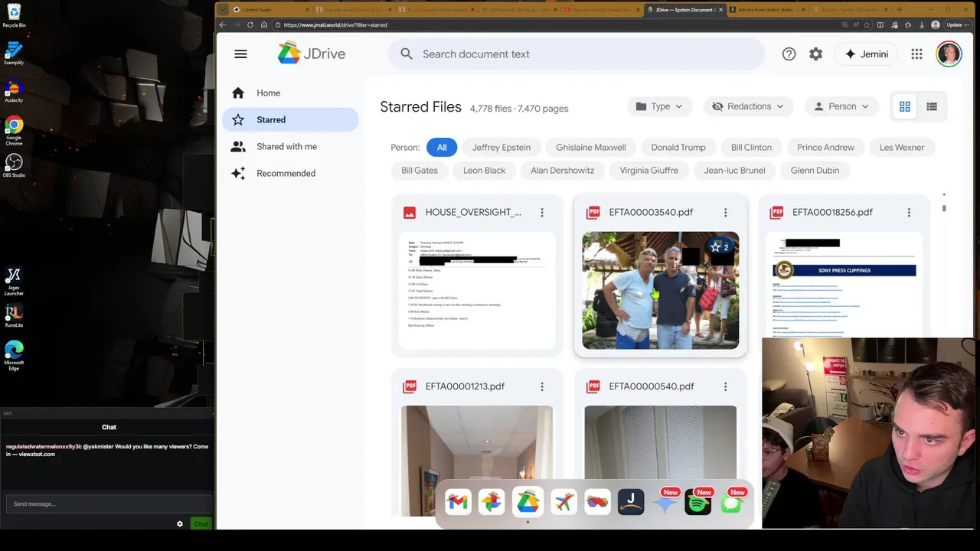Open the colorful goggles icon in dock
This screenshot has width=980, height=551.
(x=597, y=502)
